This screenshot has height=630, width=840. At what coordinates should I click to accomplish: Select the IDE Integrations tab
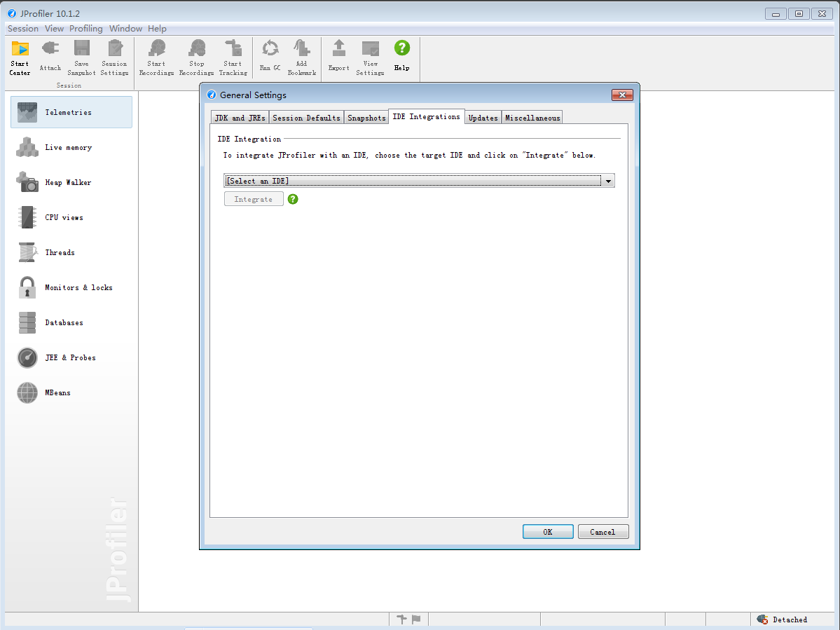pyautogui.click(x=427, y=117)
